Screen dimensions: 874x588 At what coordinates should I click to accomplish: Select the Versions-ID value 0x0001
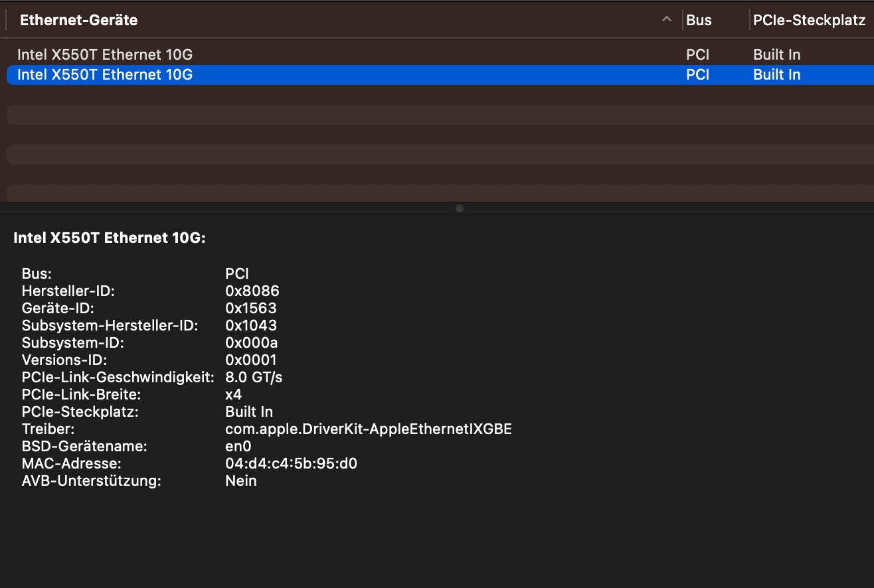pyautogui.click(x=251, y=360)
